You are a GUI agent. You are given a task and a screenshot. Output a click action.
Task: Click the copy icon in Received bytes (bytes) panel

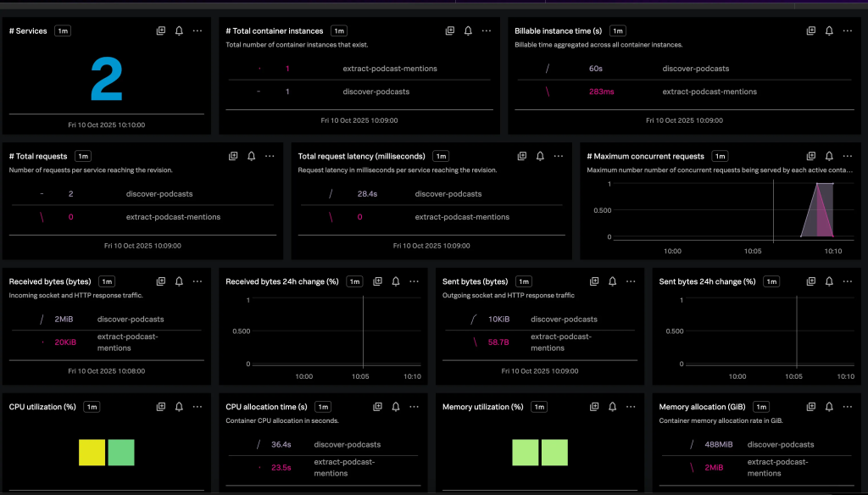point(161,281)
